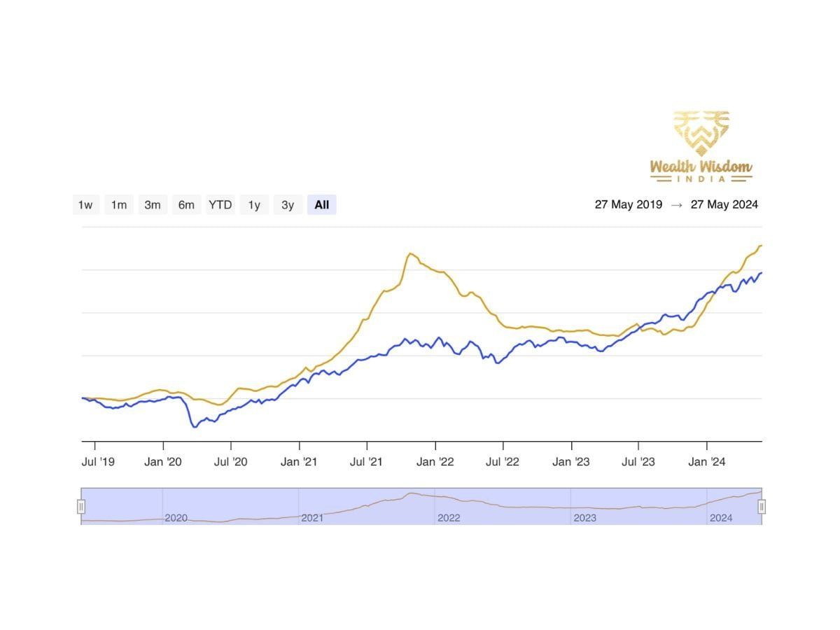This screenshot has width=840, height=630.
Task: Click the right navigator range handle
Action: 762,507
